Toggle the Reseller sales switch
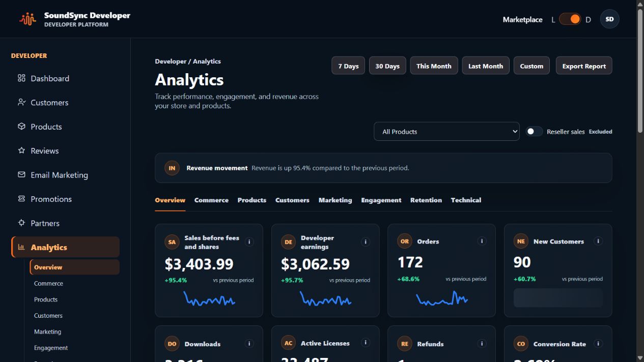Image resolution: width=644 pixels, height=362 pixels. coord(534,131)
